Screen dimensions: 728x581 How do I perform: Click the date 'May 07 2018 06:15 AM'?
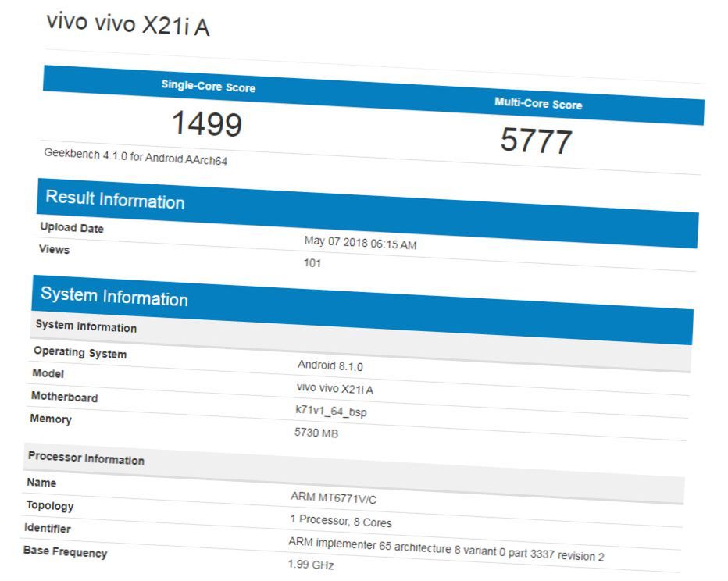click(360, 242)
